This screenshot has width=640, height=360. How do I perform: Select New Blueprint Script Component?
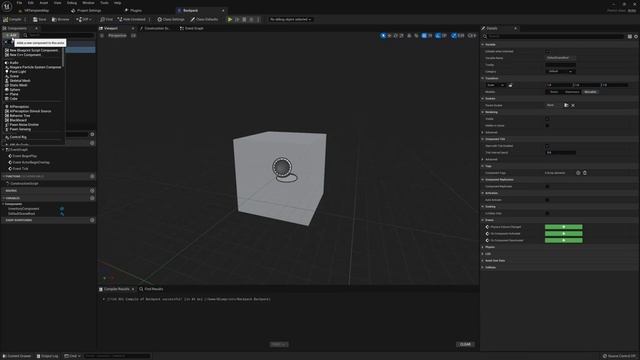pos(32,50)
